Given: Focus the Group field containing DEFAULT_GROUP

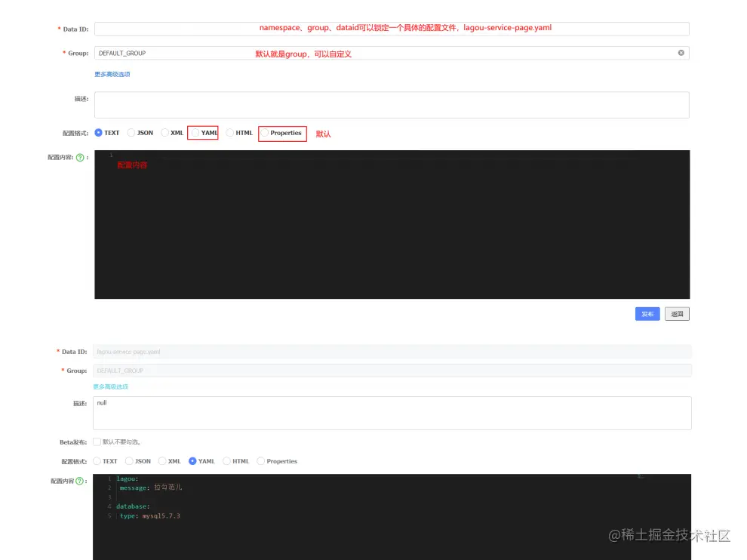Looking at the screenshot, I should coord(392,53).
